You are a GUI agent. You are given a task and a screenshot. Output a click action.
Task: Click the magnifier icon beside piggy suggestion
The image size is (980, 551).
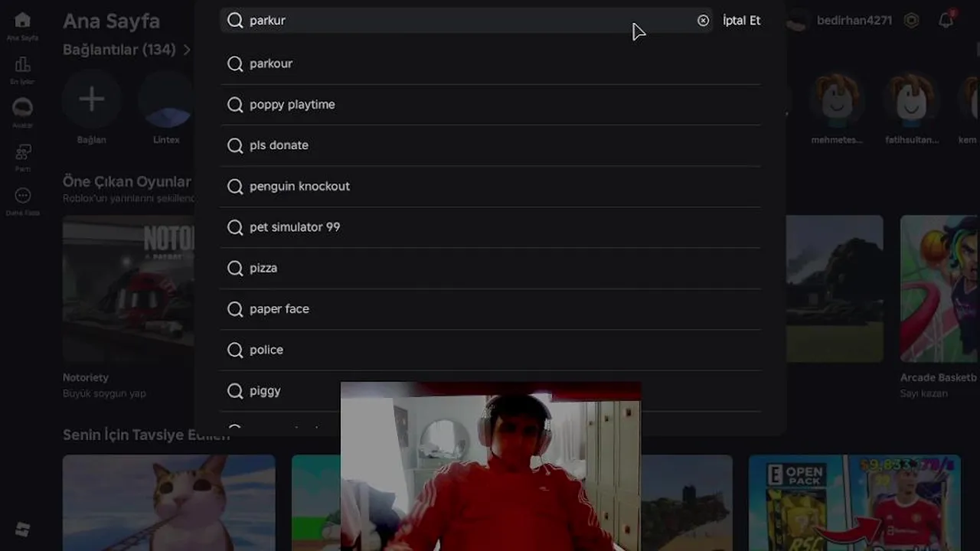235,391
